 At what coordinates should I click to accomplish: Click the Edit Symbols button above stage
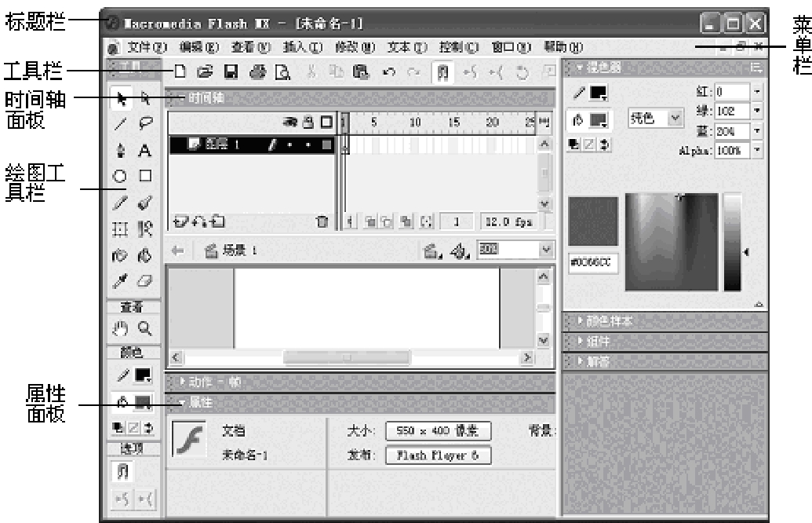click(459, 251)
